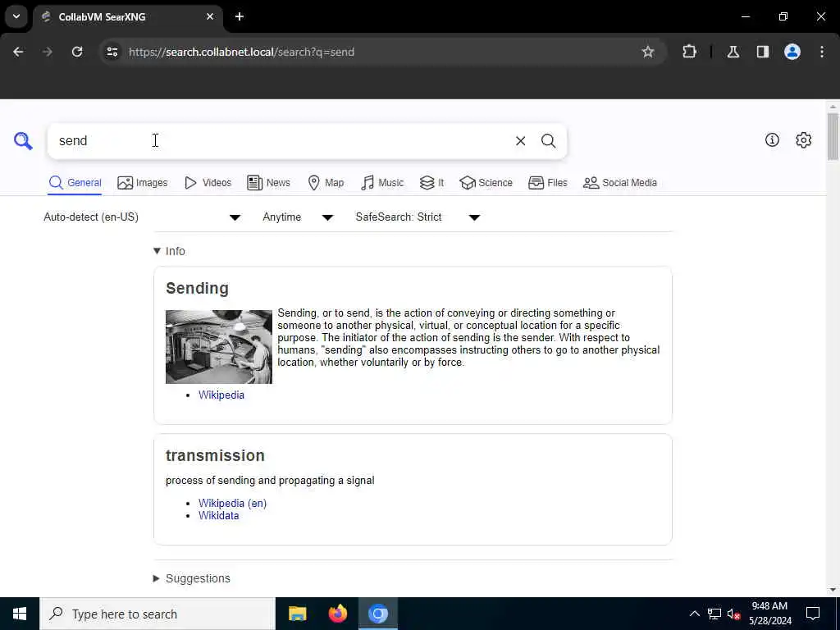This screenshot has width=840, height=630.
Task: Go back with the browser back arrow
Action: tap(18, 52)
